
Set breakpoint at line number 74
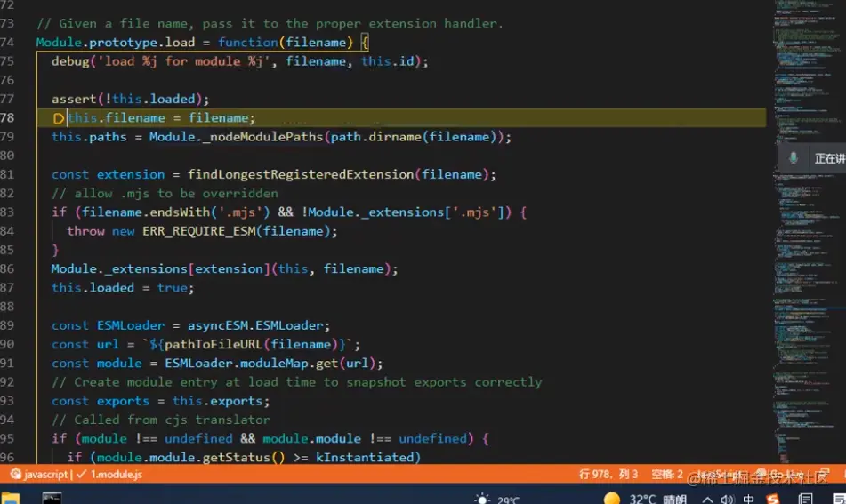(x=7, y=42)
